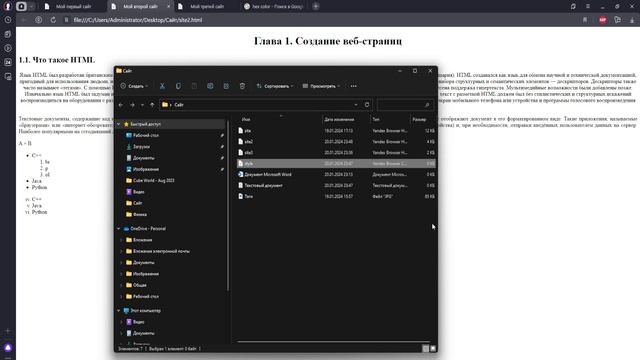Collapse the Быстрый доступ section
This screenshot has height=360, width=640.
tap(119, 124)
